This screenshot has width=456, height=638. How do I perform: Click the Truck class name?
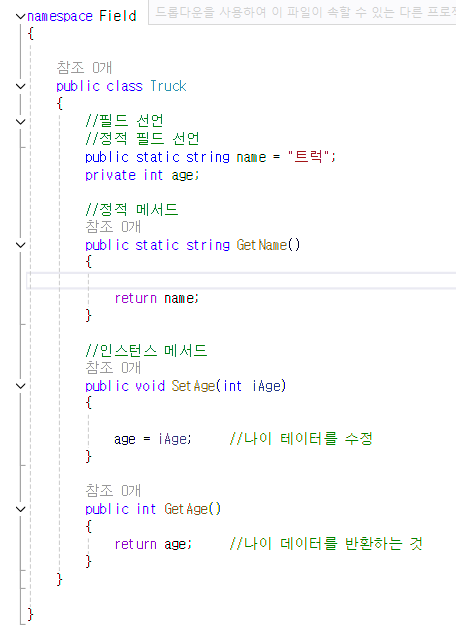coord(168,86)
